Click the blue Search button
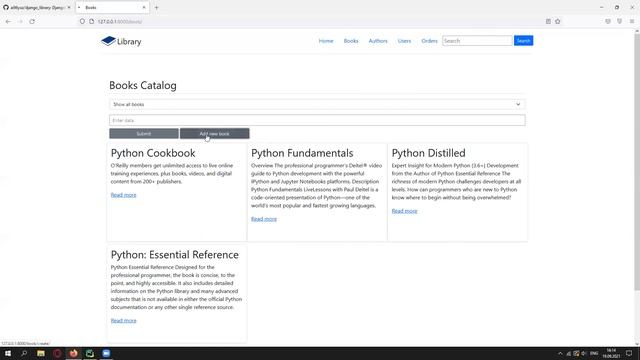Image resolution: width=640 pixels, height=360 pixels. click(523, 41)
